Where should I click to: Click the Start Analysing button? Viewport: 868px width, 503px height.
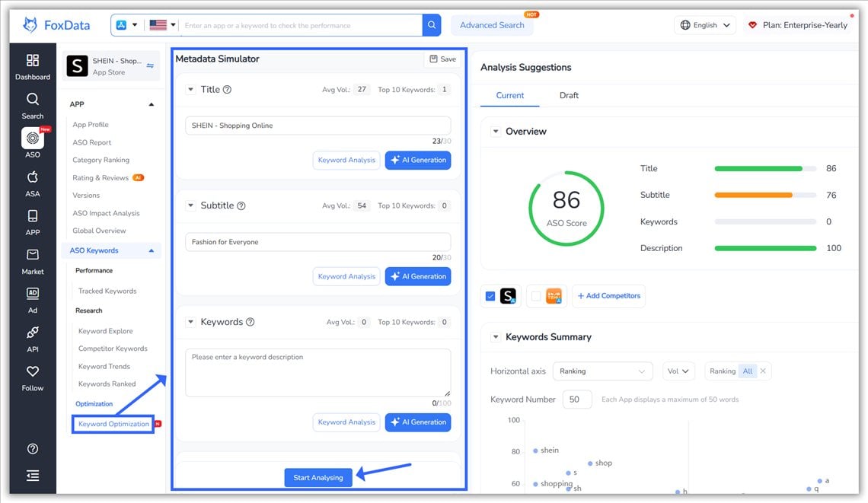point(318,478)
